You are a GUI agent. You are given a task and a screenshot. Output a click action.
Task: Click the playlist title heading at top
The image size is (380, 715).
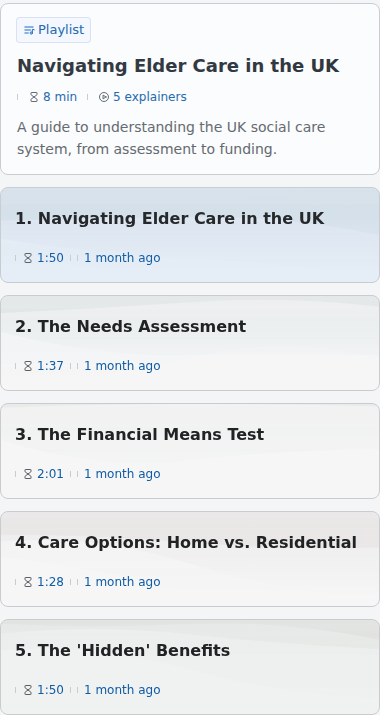coord(178,66)
